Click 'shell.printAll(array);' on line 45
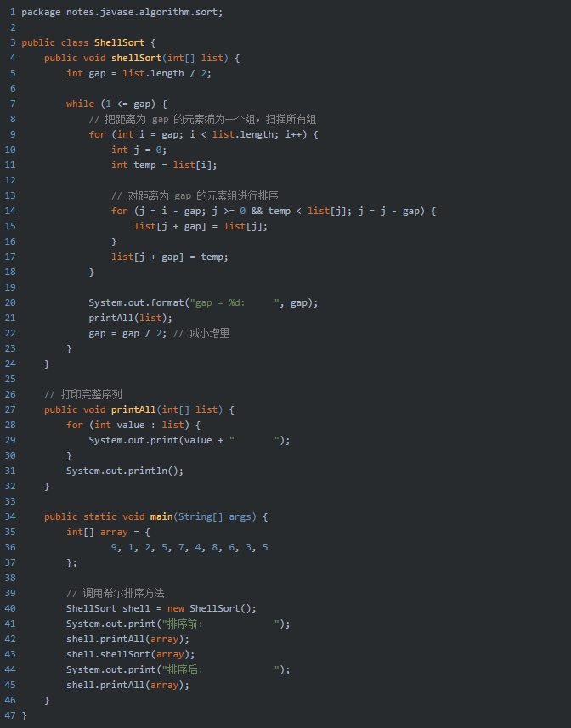 pos(127,686)
